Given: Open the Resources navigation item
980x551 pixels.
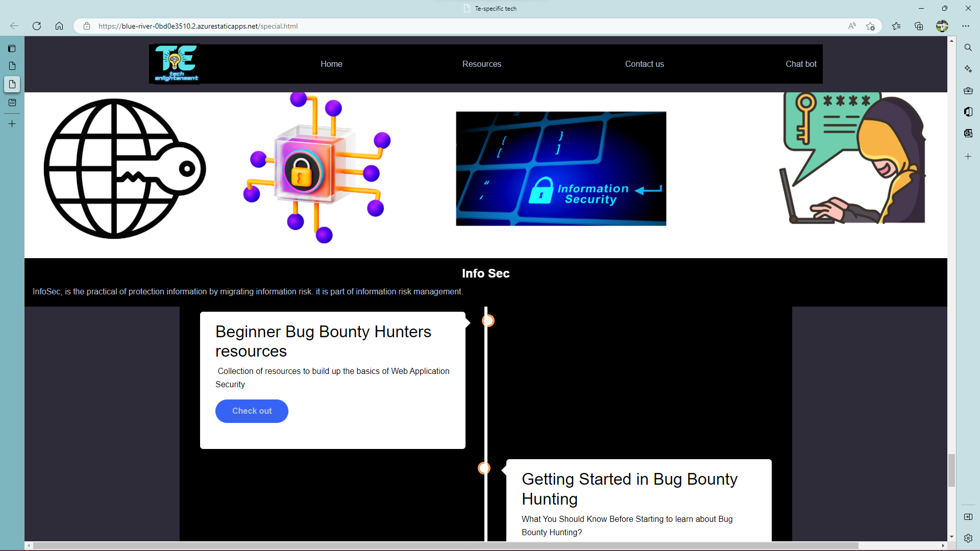Looking at the screenshot, I should pyautogui.click(x=481, y=64).
